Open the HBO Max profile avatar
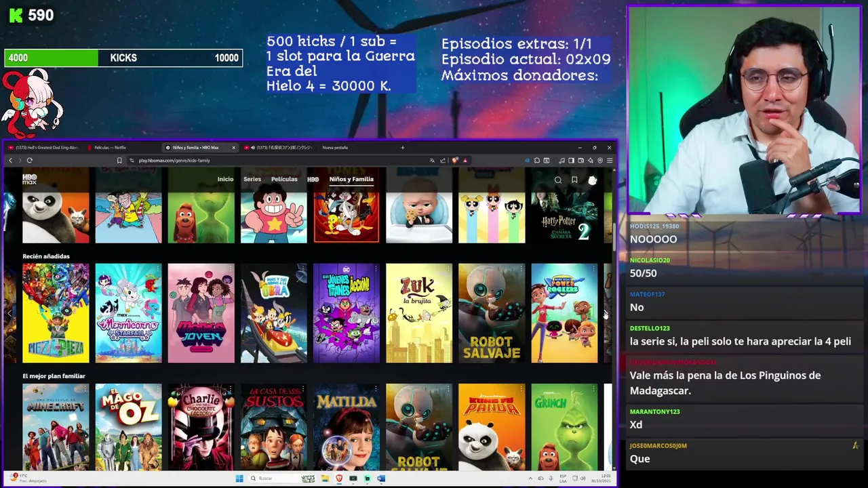Screen dimensions: 868x488 [x=592, y=180]
